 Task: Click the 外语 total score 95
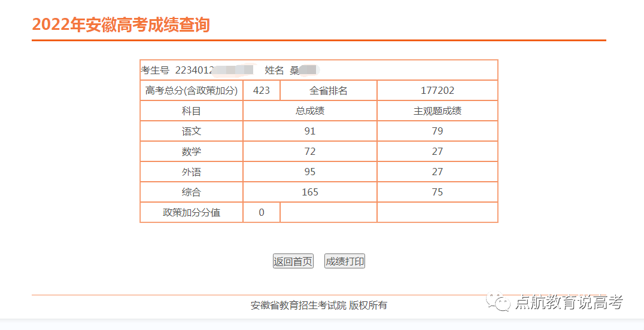pos(310,172)
